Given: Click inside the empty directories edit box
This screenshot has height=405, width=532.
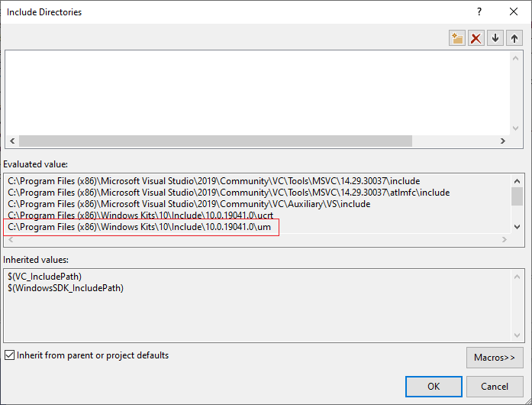Looking at the screenshot, I should [257, 92].
